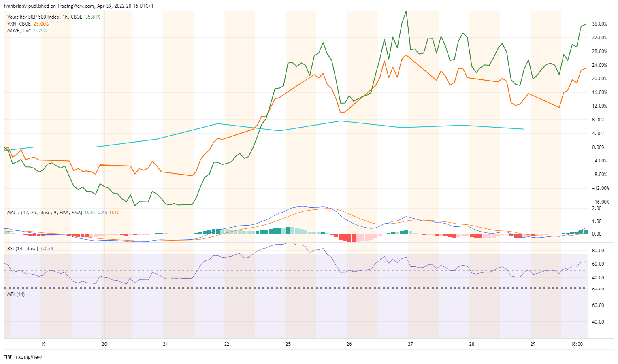
Task: Click the cyan 5.25% legend value
Action: point(40,31)
